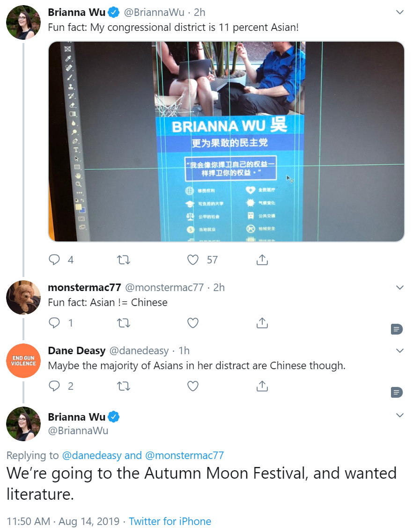Open the campaign flyer photo in tweet
The width and height of the screenshot is (413, 532).
pyautogui.click(x=226, y=141)
